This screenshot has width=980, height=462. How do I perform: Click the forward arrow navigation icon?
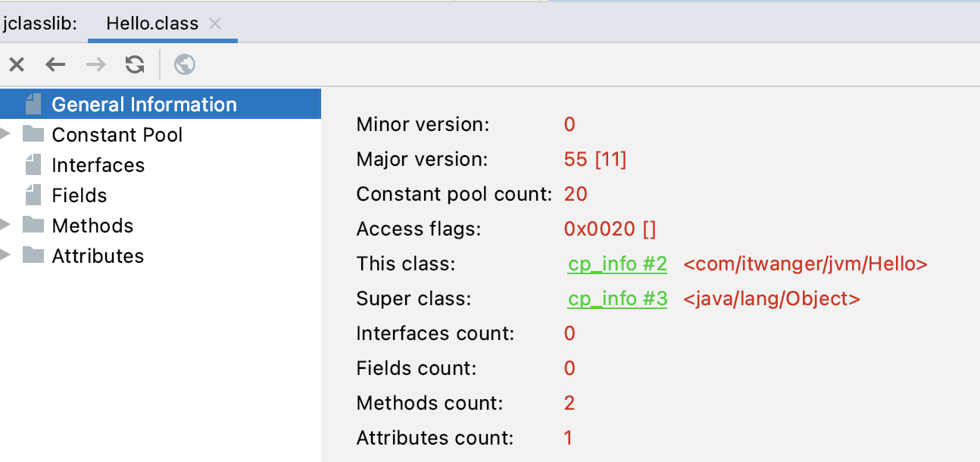pos(95,65)
